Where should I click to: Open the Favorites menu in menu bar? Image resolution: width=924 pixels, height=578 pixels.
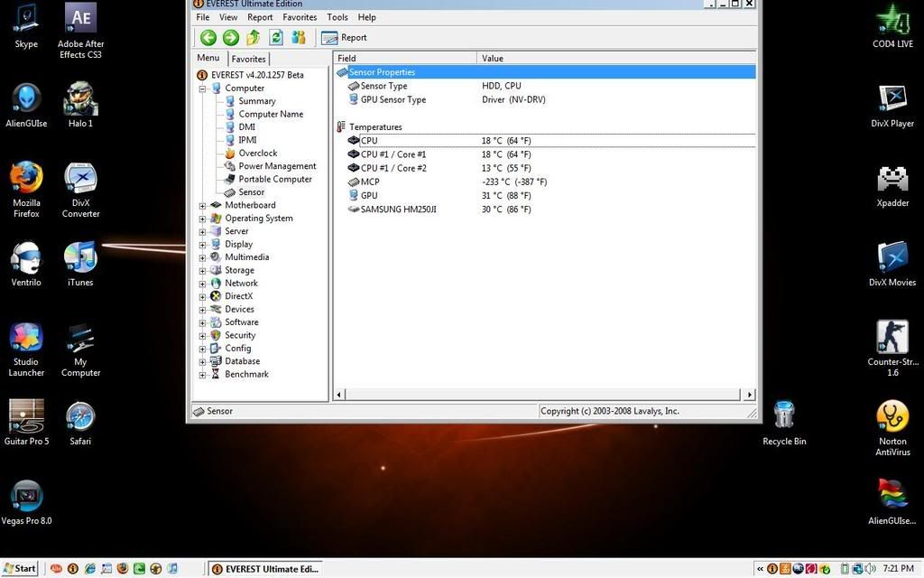(x=300, y=17)
